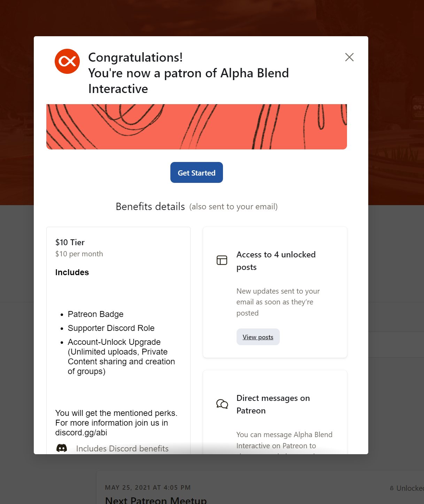Open the Next Patreon Meetup post

click(156, 500)
